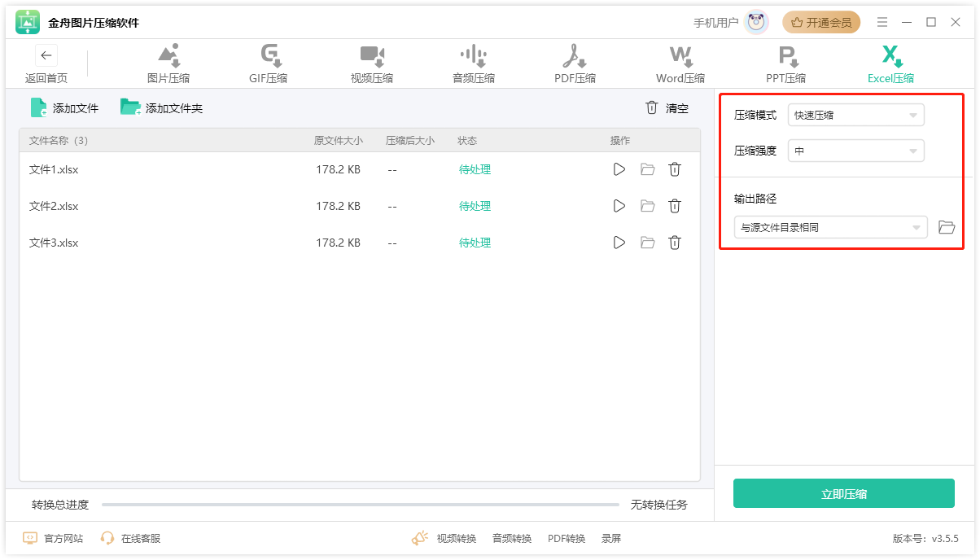Delete 文件1.xlsx from list
The height and width of the screenshot is (560, 980).
(x=675, y=169)
